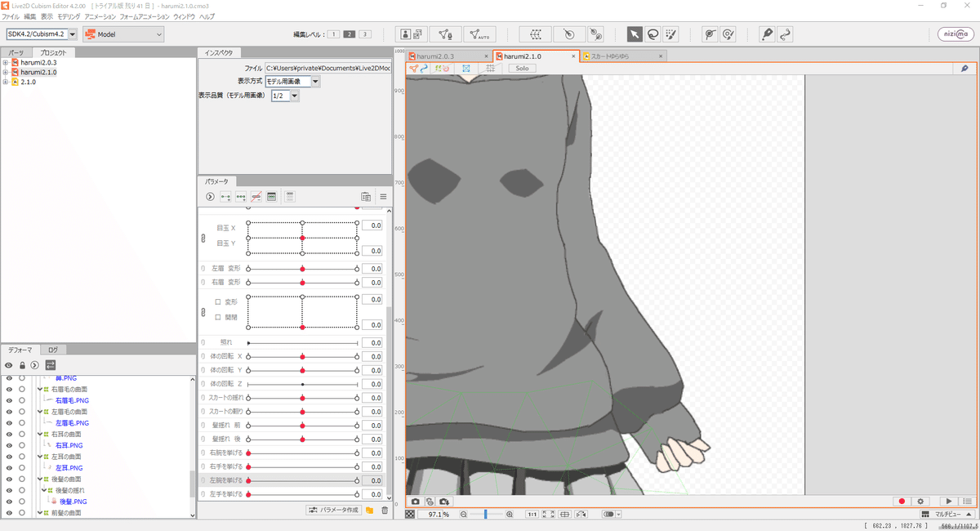The width and height of the screenshot is (980, 531).
Task: Open canvas settings gear icon
Action: (920, 501)
